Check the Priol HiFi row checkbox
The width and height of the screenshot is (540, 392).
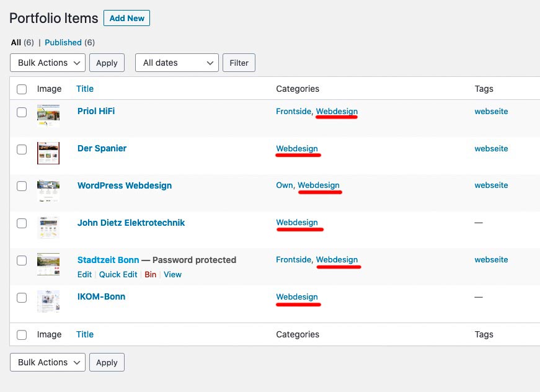coord(22,112)
